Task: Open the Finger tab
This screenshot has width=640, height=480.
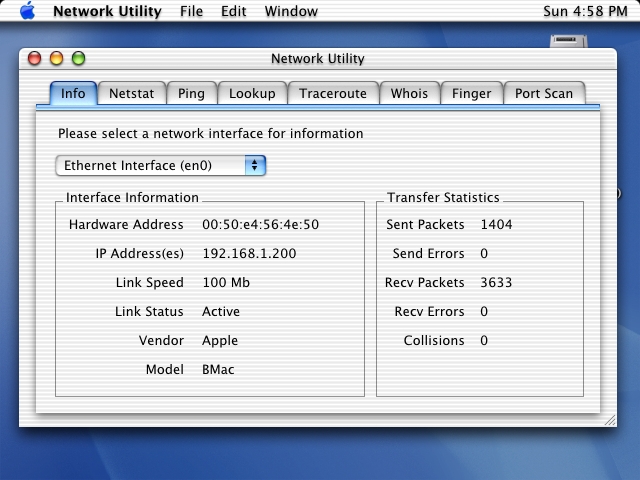Action: point(471,93)
